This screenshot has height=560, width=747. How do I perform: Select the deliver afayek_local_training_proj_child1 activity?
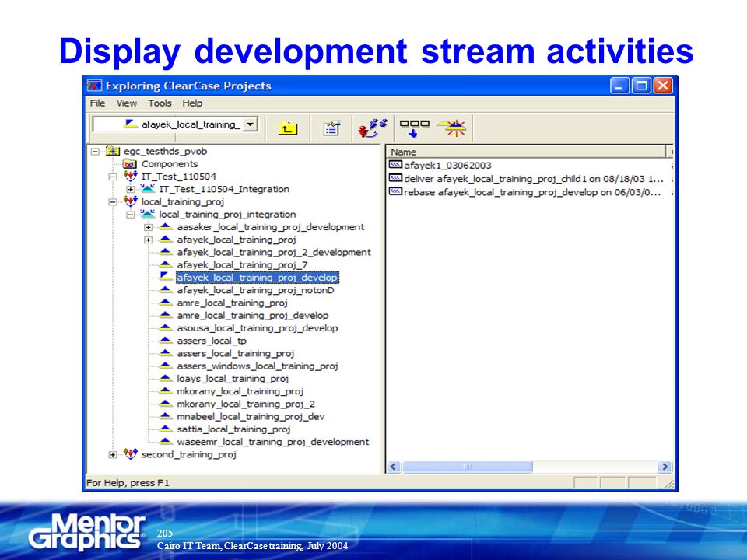click(x=534, y=179)
